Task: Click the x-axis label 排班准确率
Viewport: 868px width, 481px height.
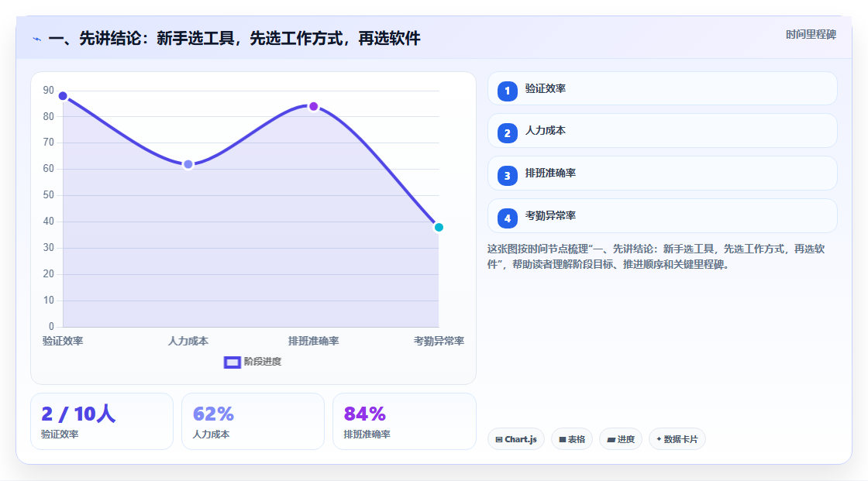Action: (x=313, y=341)
